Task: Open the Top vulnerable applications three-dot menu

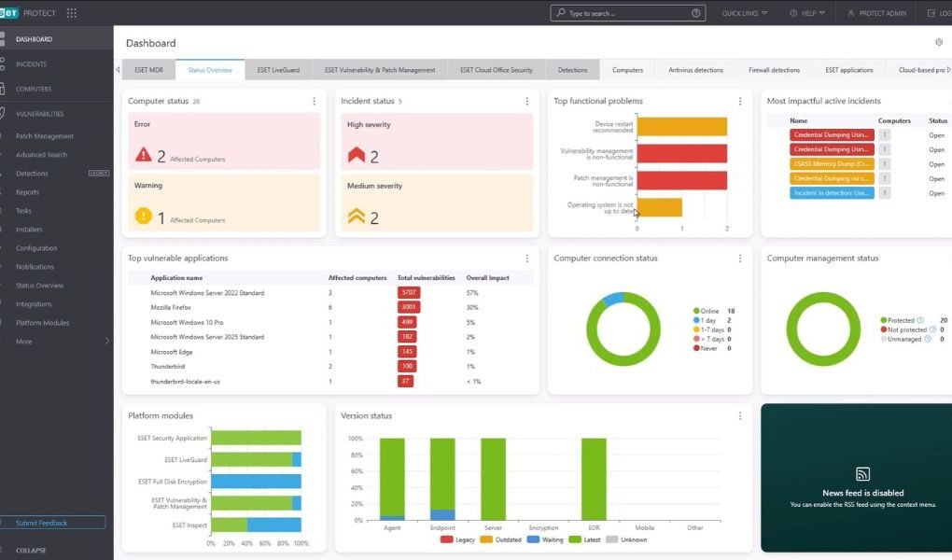Action: [x=527, y=259]
